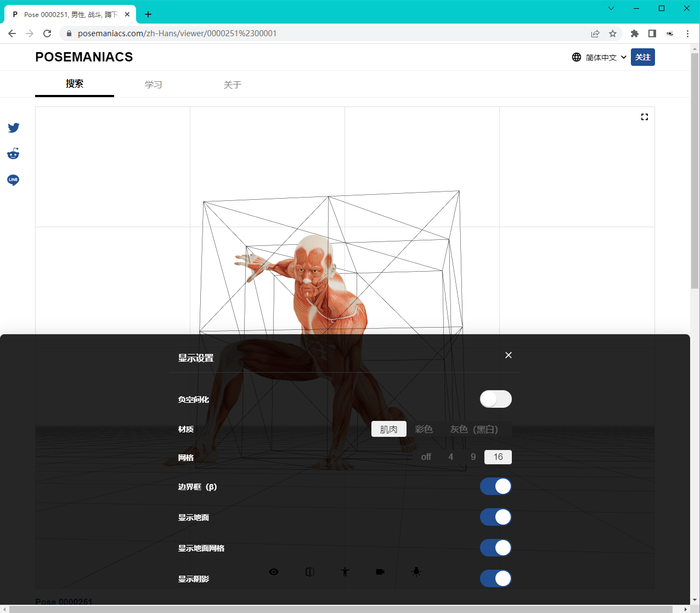Switch to the 学习 tab

pyautogui.click(x=154, y=85)
